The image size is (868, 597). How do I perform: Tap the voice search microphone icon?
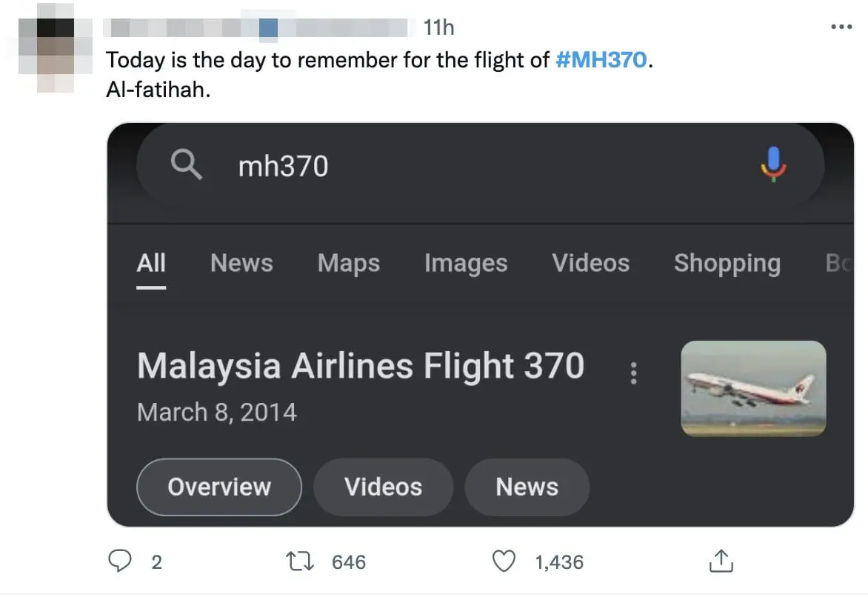coord(773,164)
